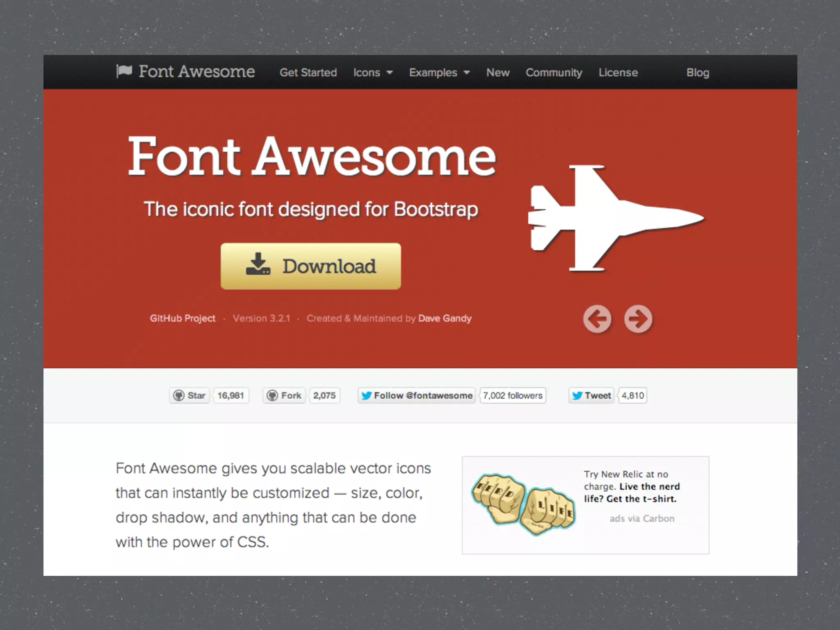Click the flag logo icon in navbar
The height and width of the screenshot is (630, 840).
click(124, 71)
